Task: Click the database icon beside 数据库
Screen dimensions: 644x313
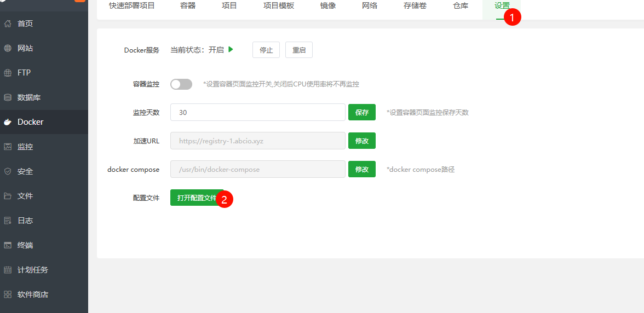Action: pos(8,97)
